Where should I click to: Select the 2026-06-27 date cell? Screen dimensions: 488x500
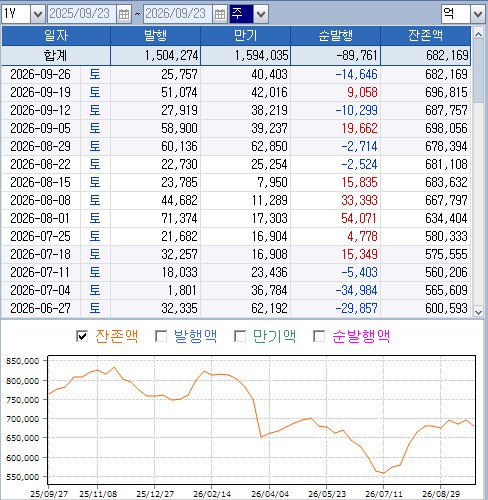tap(41, 308)
